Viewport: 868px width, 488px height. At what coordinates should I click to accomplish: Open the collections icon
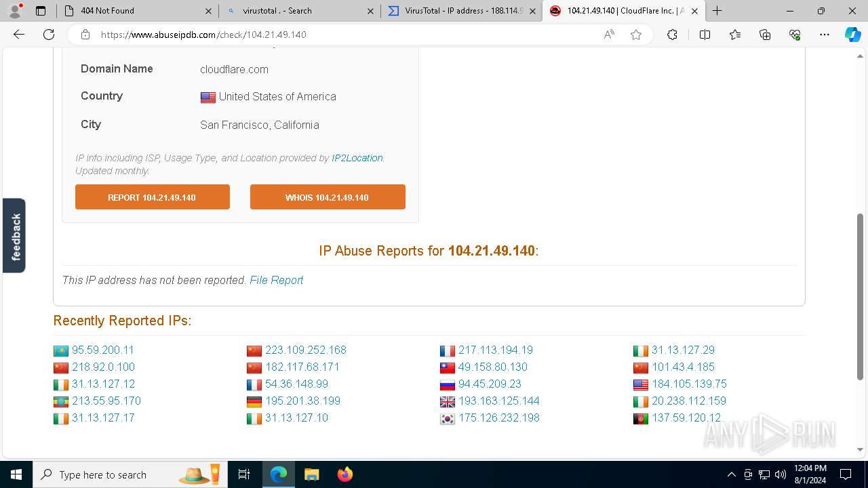coord(765,35)
